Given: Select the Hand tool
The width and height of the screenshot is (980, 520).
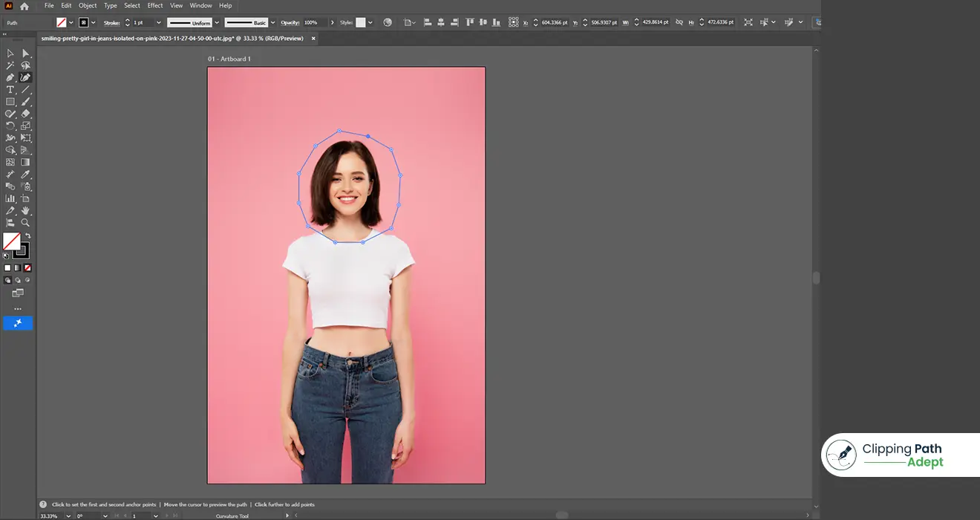Looking at the screenshot, I should (25, 210).
